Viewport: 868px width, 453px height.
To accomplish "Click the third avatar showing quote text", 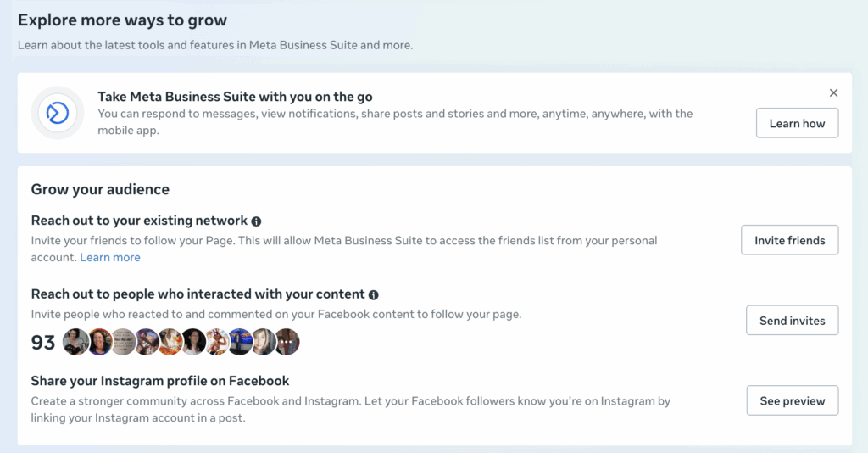I will click(x=124, y=342).
